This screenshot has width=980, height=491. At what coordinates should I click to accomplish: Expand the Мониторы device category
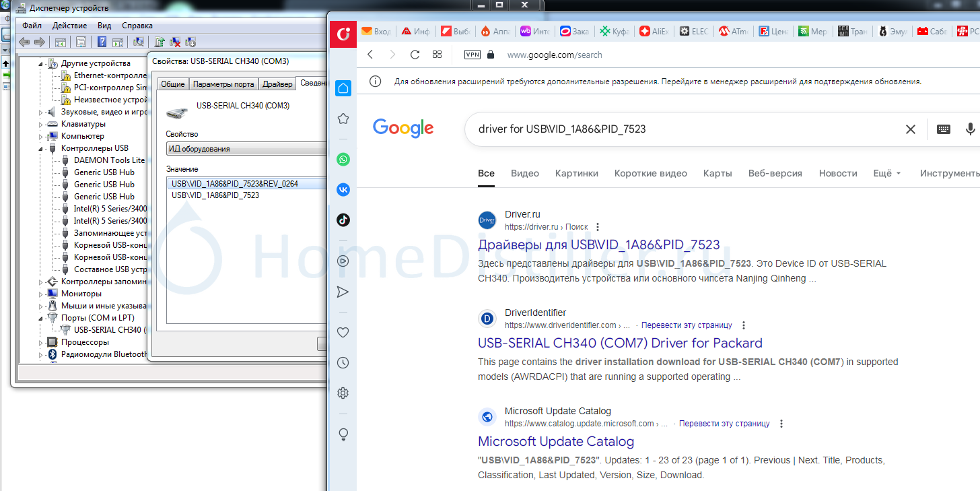tap(41, 294)
